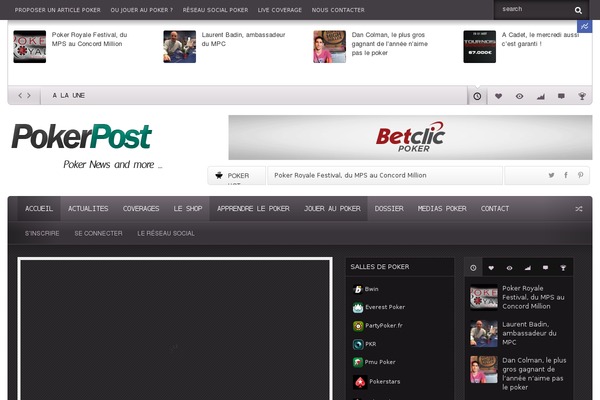Open the tournois 67.000€ thumbnail in carousel
600x400 pixels.
(479, 47)
